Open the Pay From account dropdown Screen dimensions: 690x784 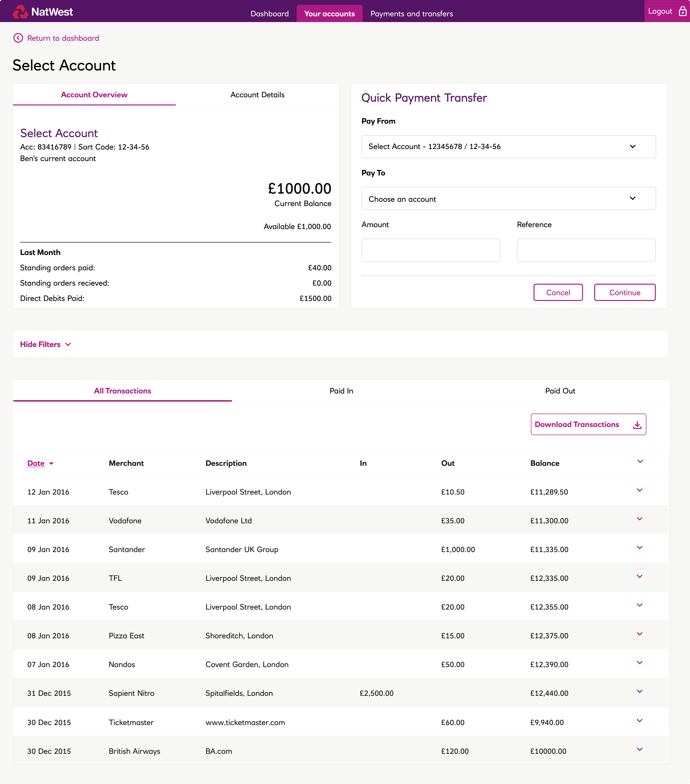(x=509, y=146)
